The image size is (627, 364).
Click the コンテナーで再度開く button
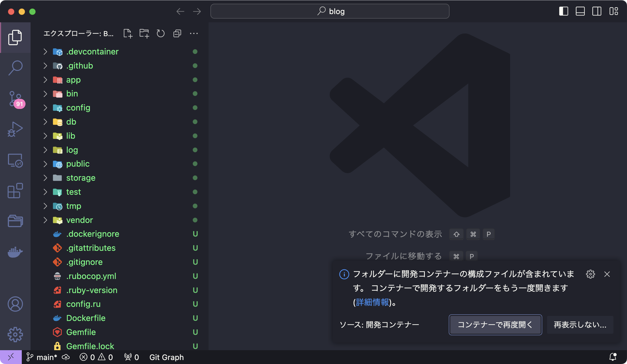495,325
